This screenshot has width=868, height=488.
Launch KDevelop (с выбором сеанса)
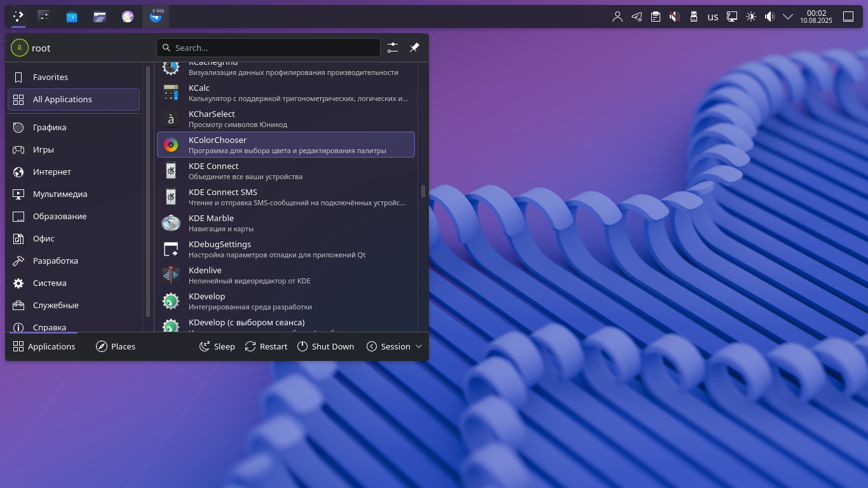[286, 323]
